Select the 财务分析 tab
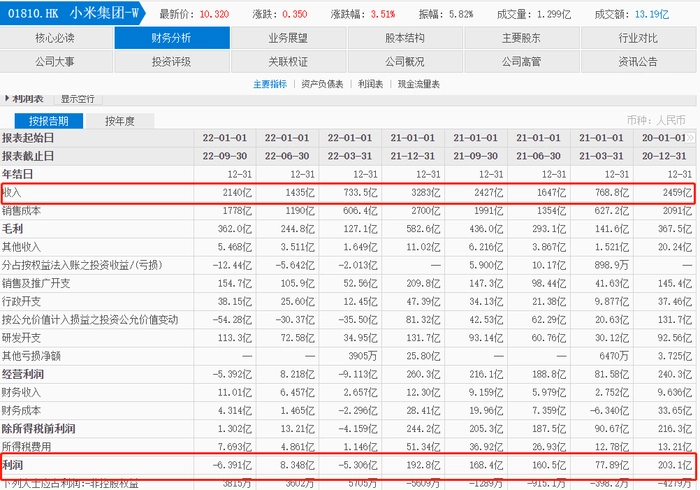 coord(172,38)
